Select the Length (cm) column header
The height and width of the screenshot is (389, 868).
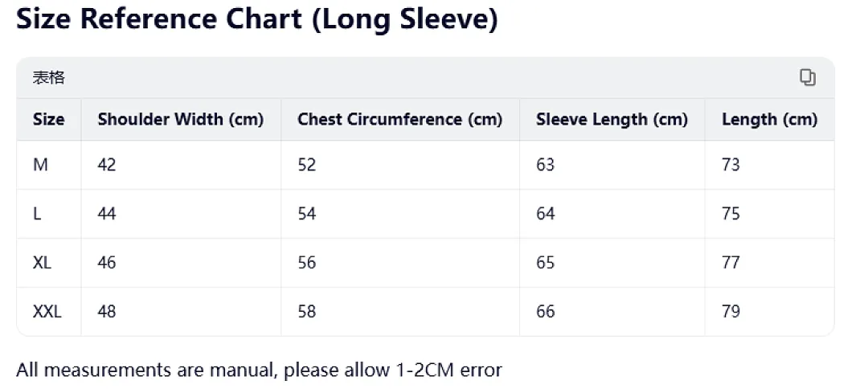pos(769,120)
